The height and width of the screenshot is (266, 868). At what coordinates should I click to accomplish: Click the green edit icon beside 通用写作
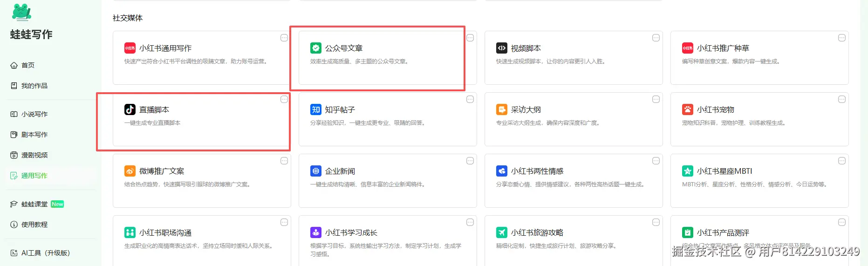pyautogui.click(x=14, y=176)
